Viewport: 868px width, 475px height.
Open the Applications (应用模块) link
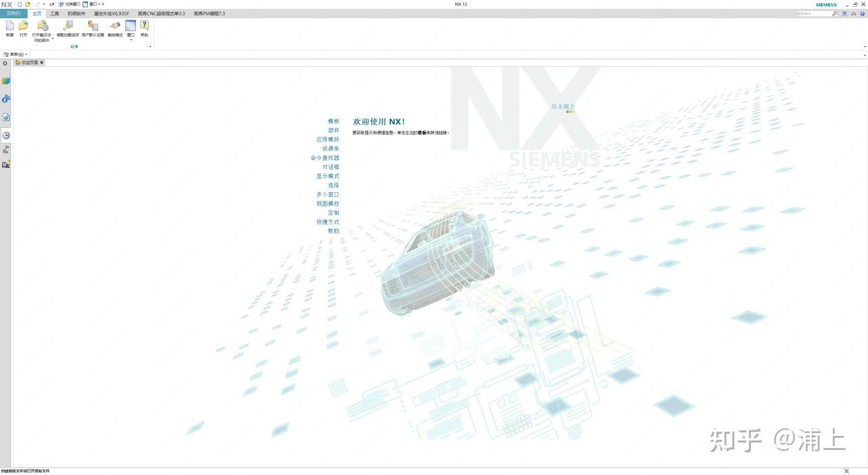[x=328, y=139]
